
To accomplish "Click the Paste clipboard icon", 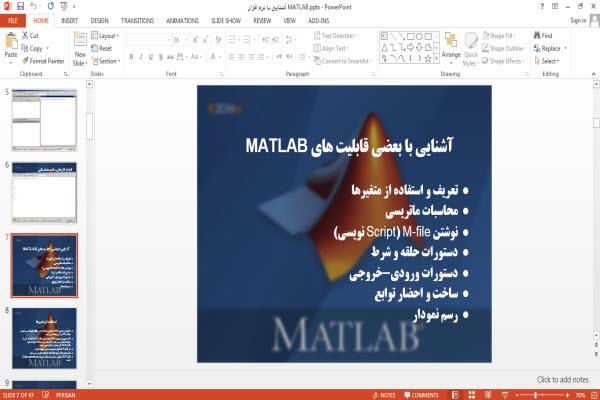I will [x=11, y=41].
